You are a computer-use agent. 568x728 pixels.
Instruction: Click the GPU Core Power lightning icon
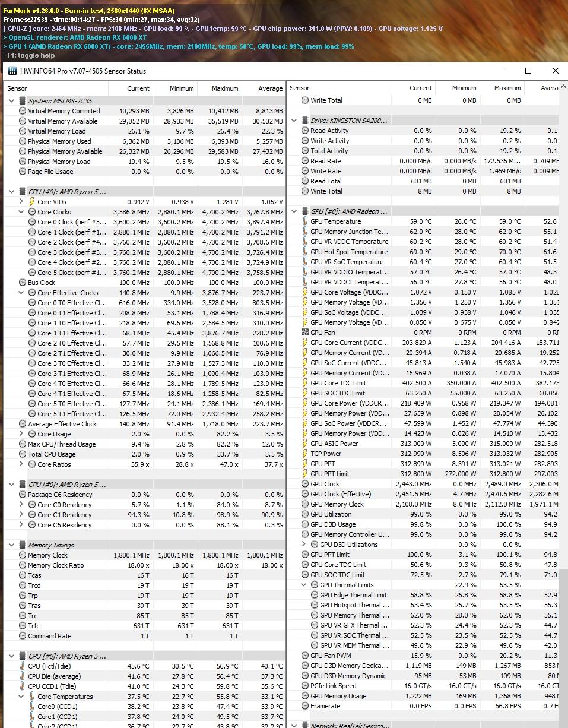pos(305,403)
